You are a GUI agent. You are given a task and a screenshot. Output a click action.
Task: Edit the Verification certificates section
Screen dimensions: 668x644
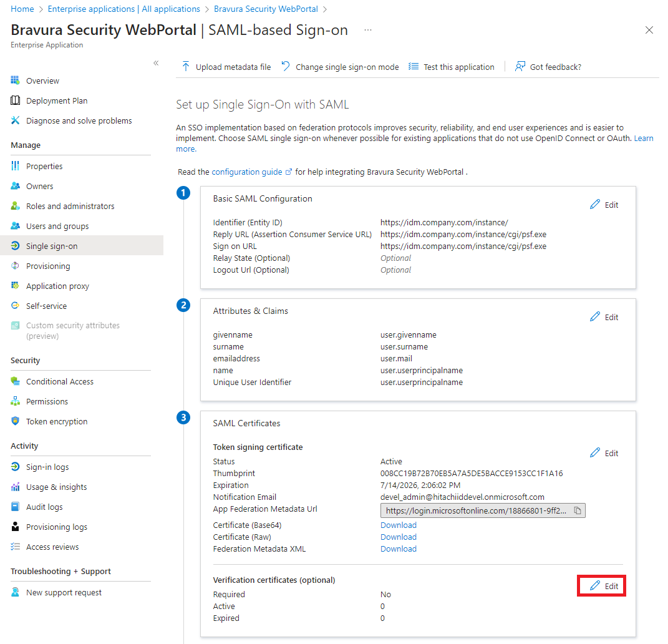(x=601, y=585)
